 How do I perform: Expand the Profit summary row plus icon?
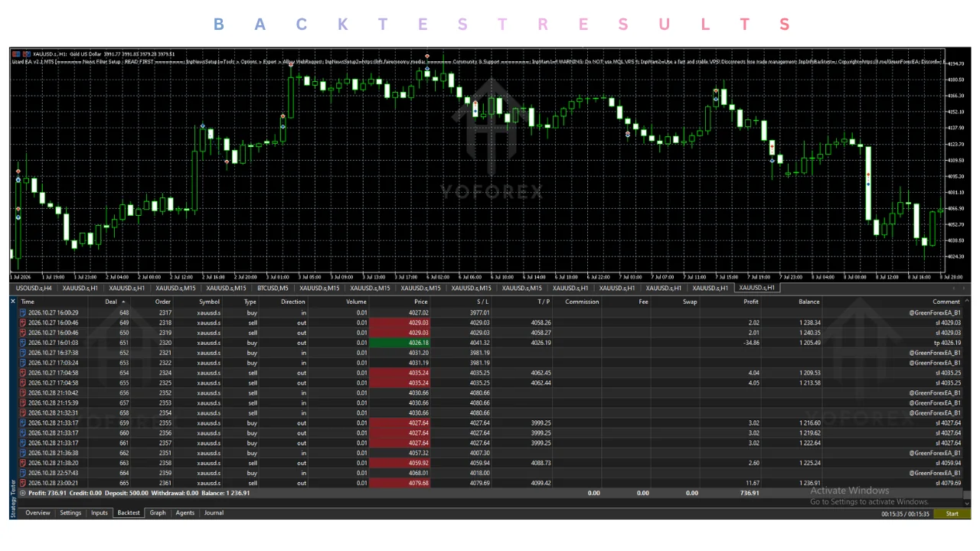[22, 493]
